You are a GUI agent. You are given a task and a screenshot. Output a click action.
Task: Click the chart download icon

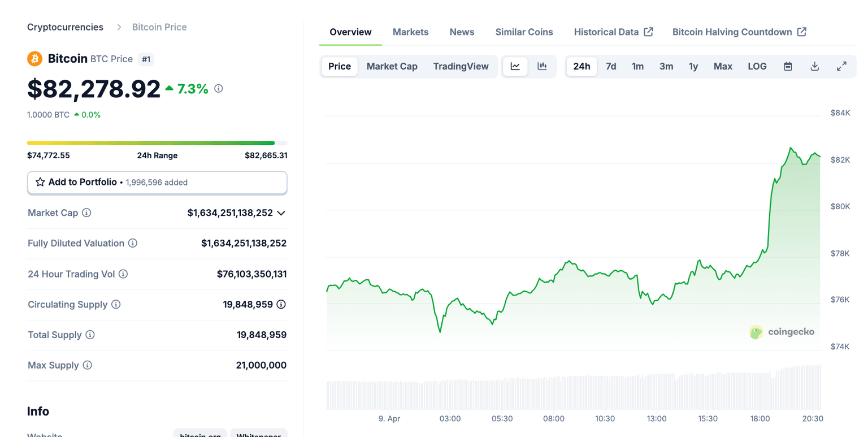point(815,66)
